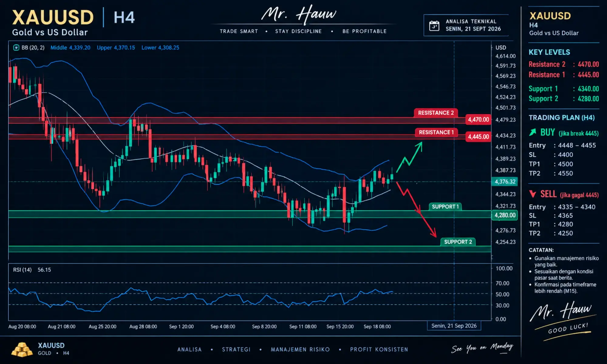Click the Senin, 21 Sep 2026 date marker

coord(454,326)
